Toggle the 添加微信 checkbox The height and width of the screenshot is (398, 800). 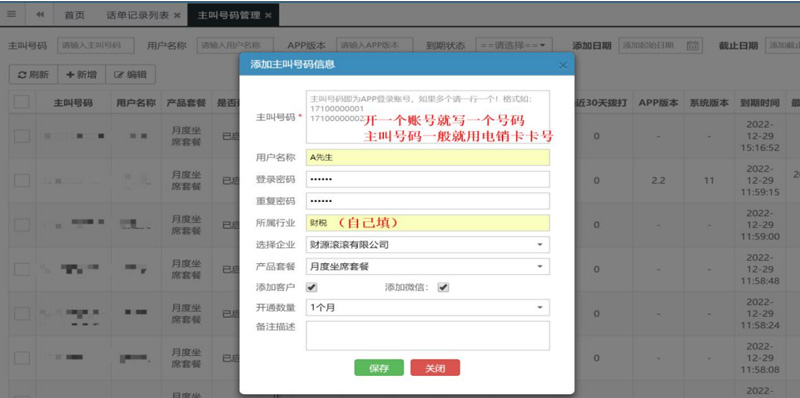click(x=443, y=287)
